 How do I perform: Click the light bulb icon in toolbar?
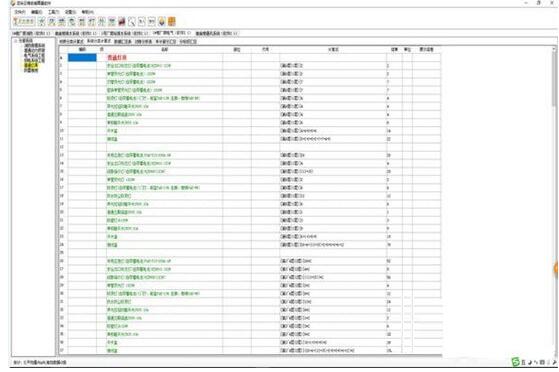click(161, 22)
